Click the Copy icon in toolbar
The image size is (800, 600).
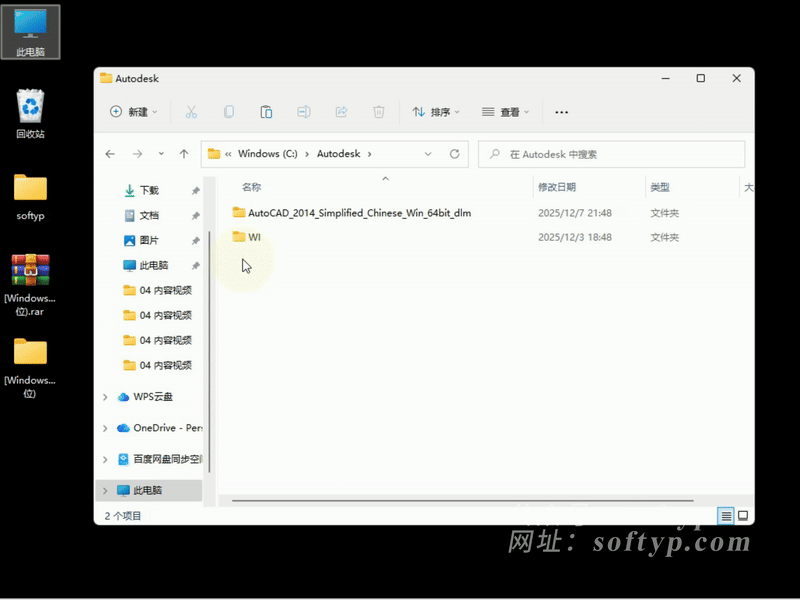pyautogui.click(x=229, y=112)
